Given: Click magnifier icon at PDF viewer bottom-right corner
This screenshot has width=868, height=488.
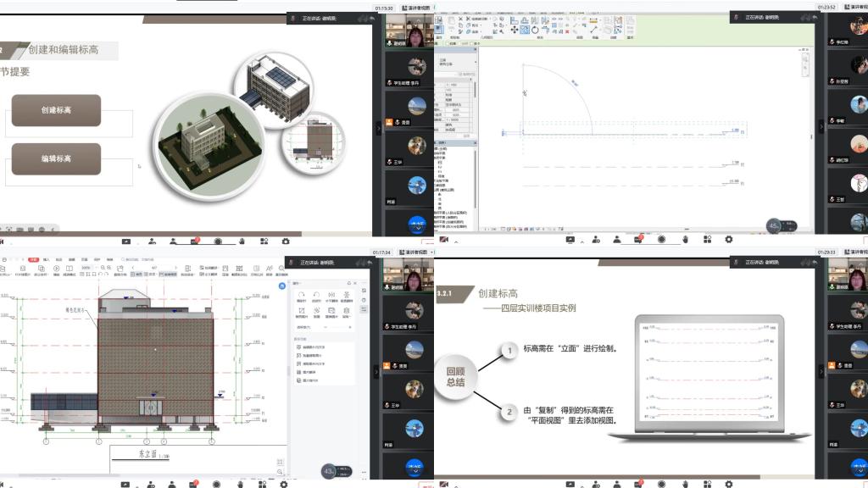Looking at the screenshot, I should (x=280, y=474).
